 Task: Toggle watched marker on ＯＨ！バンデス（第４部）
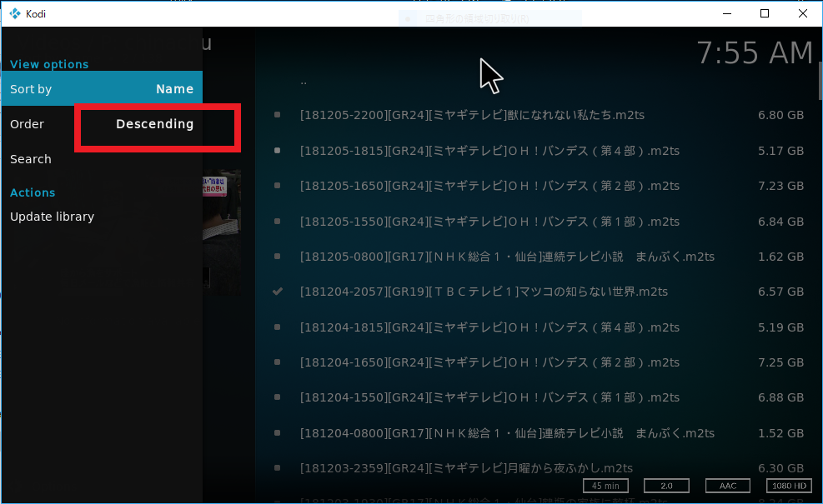coord(277,151)
